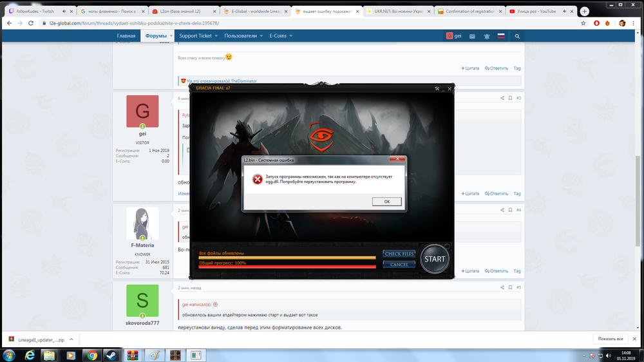The image size is (644, 362).
Task: Click OK in the system error dialog
Action: point(386,202)
